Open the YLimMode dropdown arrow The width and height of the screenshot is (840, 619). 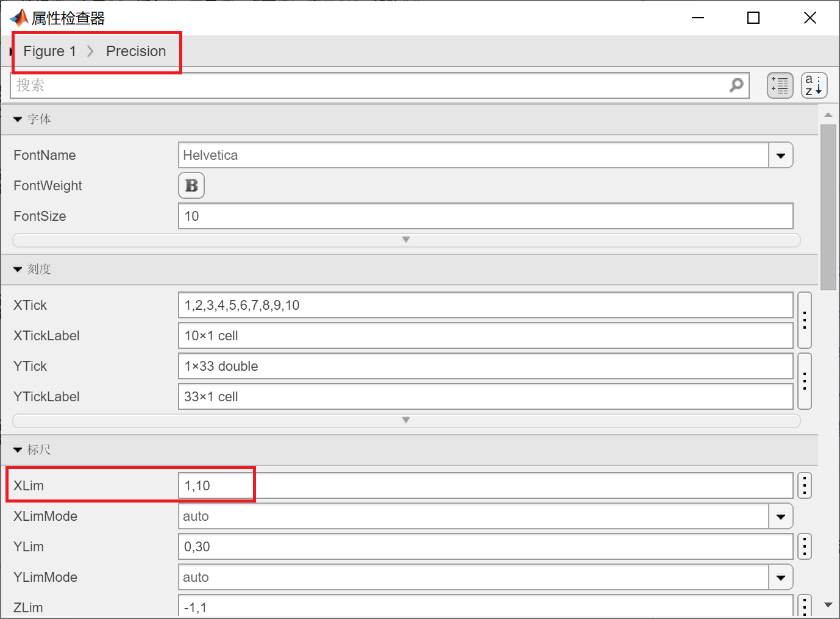click(781, 577)
